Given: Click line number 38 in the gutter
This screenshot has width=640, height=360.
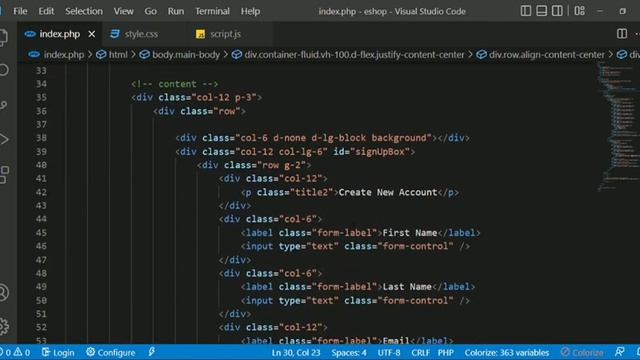Looking at the screenshot, I should [x=41, y=138].
